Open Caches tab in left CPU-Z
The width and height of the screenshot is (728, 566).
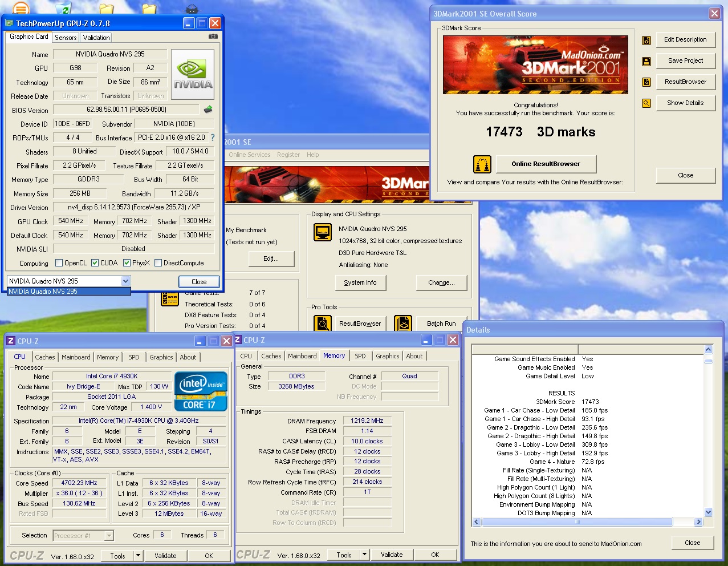click(x=45, y=357)
